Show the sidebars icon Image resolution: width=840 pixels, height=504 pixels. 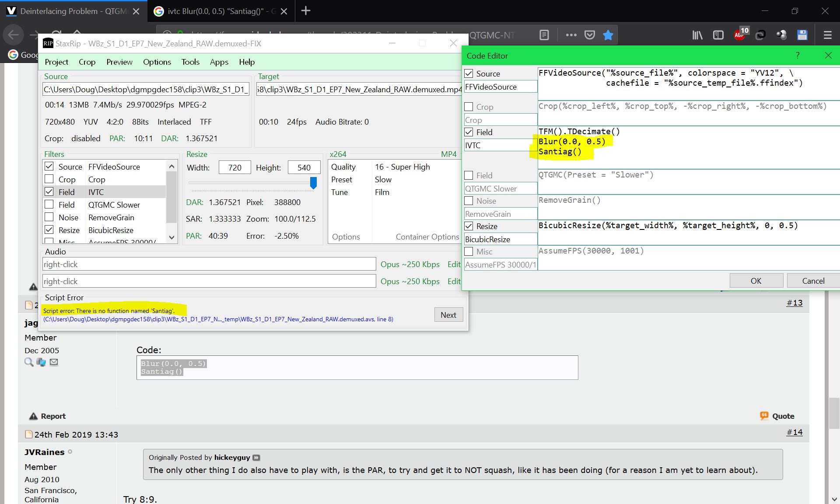718,35
